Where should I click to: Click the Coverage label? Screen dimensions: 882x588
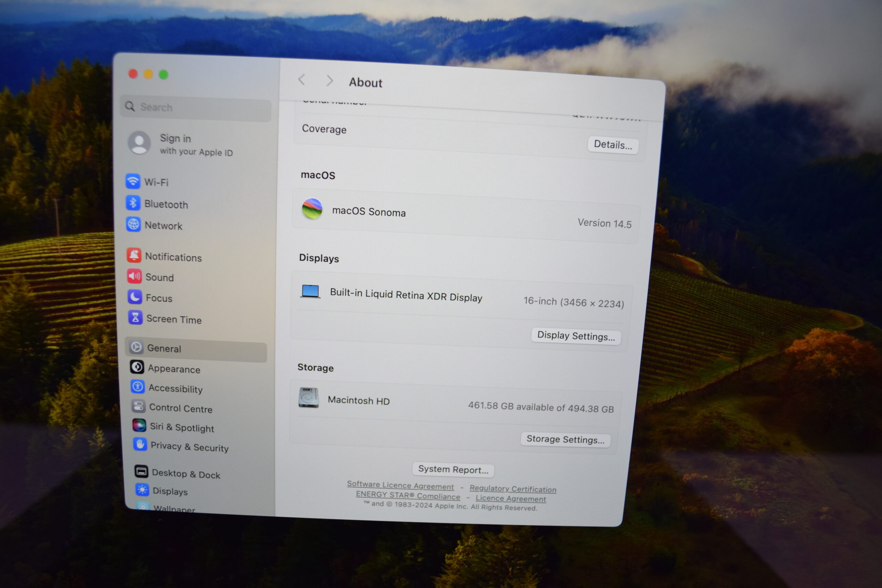tap(324, 129)
